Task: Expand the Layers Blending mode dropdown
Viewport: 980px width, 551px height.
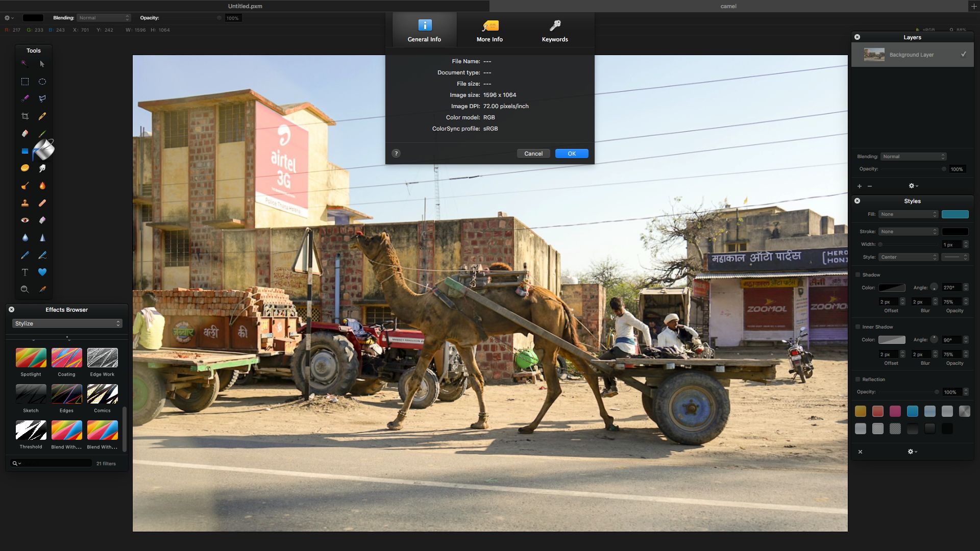Action: [x=914, y=157]
